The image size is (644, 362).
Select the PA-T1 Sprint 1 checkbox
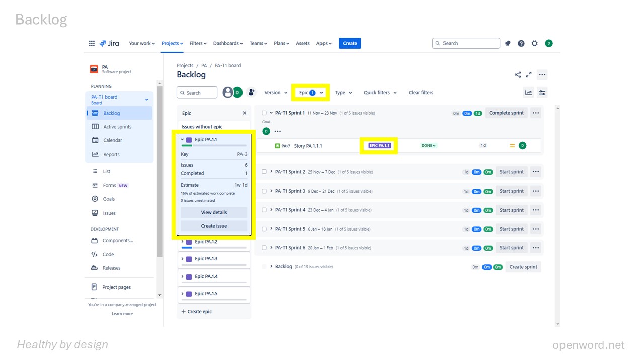click(x=264, y=113)
